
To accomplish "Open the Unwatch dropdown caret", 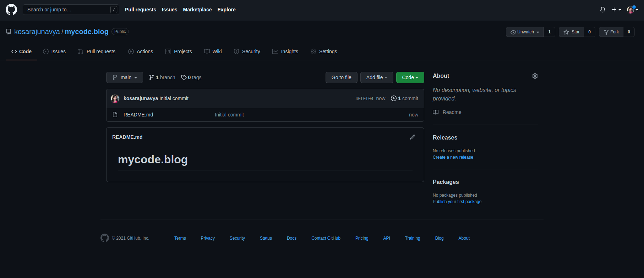I will 538,32.
